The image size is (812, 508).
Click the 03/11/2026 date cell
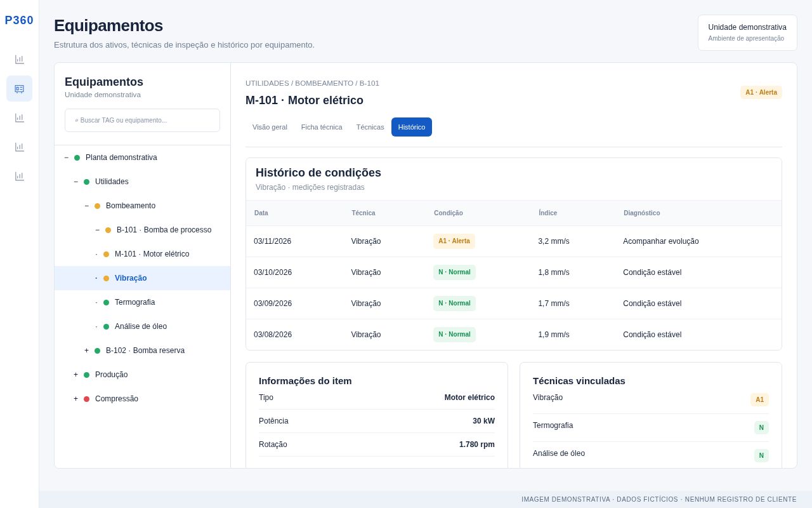point(273,241)
